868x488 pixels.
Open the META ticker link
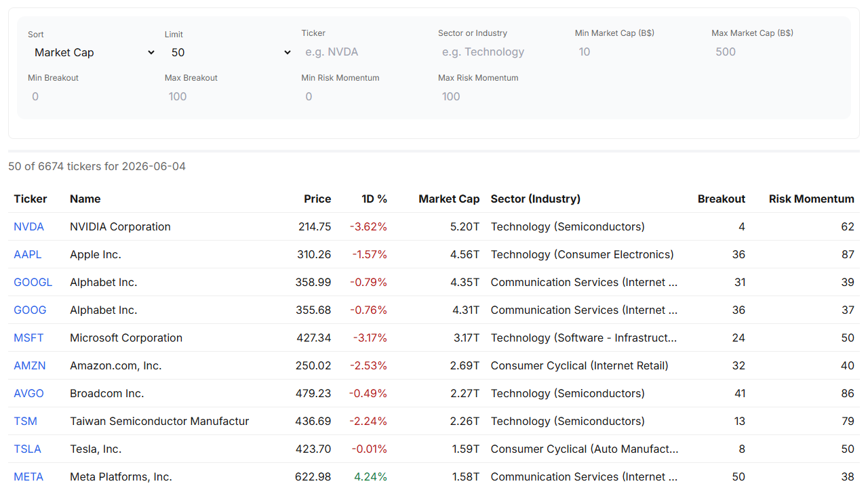click(x=28, y=476)
